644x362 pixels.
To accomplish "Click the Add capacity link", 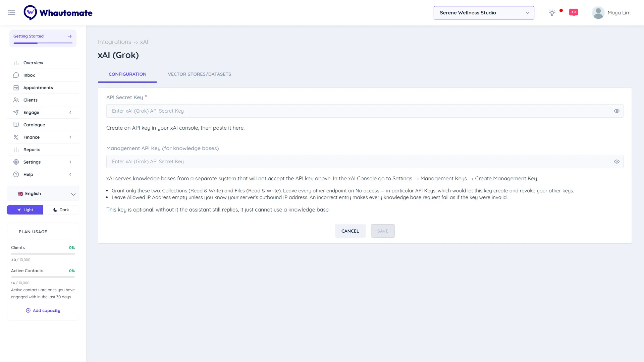I will (x=43, y=311).
